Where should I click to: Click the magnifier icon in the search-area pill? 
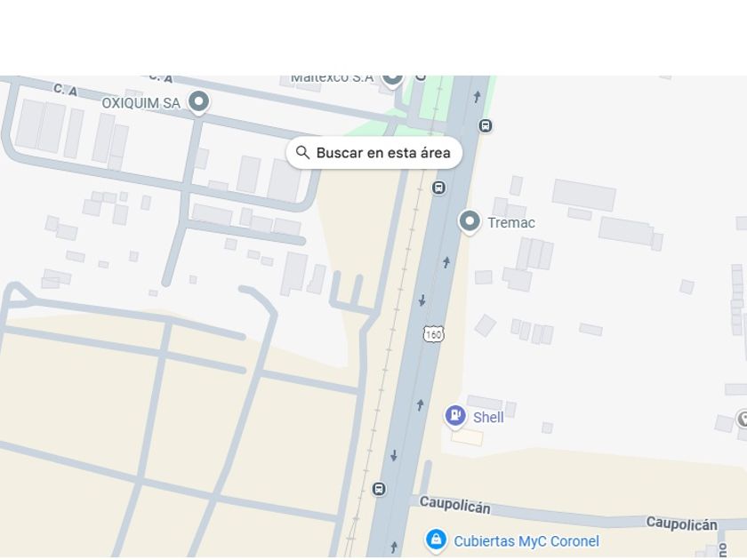click(x=303, y=153)
